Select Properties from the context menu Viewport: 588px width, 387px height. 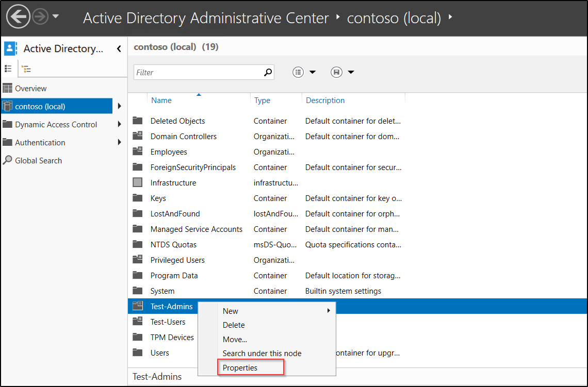[240, 367]
